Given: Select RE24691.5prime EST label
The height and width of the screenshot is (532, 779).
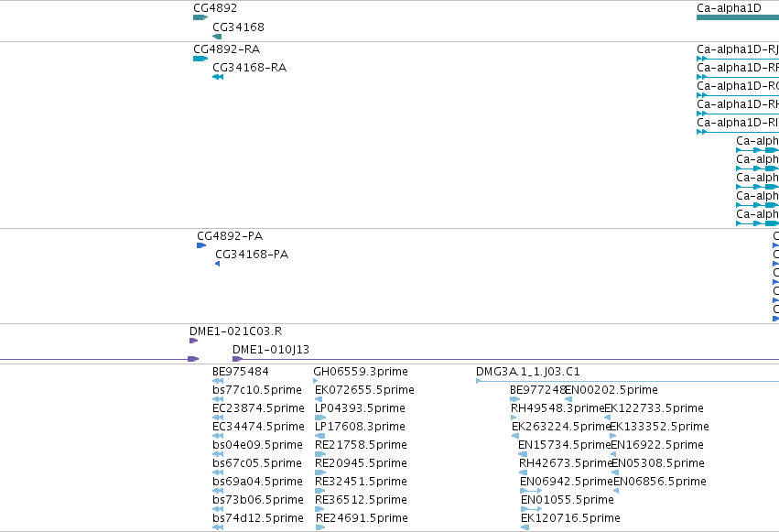Looking at the screenshot, I should (362, 518).
